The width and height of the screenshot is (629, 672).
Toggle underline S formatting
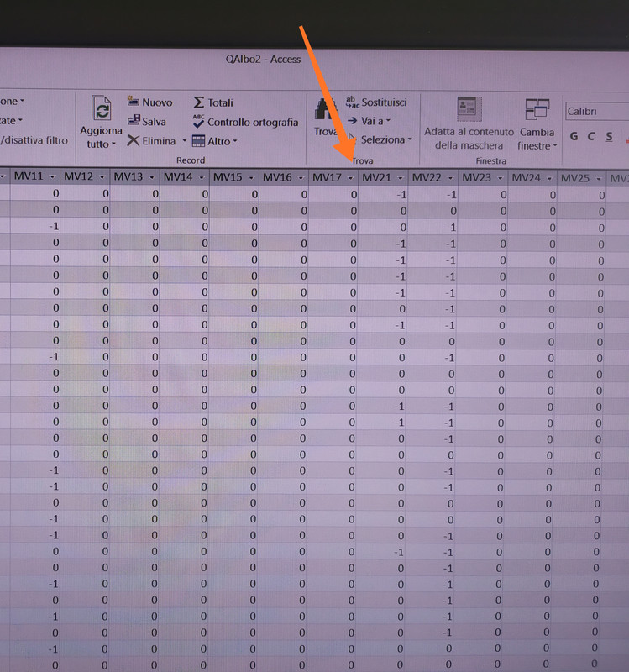tap(609, 137)
